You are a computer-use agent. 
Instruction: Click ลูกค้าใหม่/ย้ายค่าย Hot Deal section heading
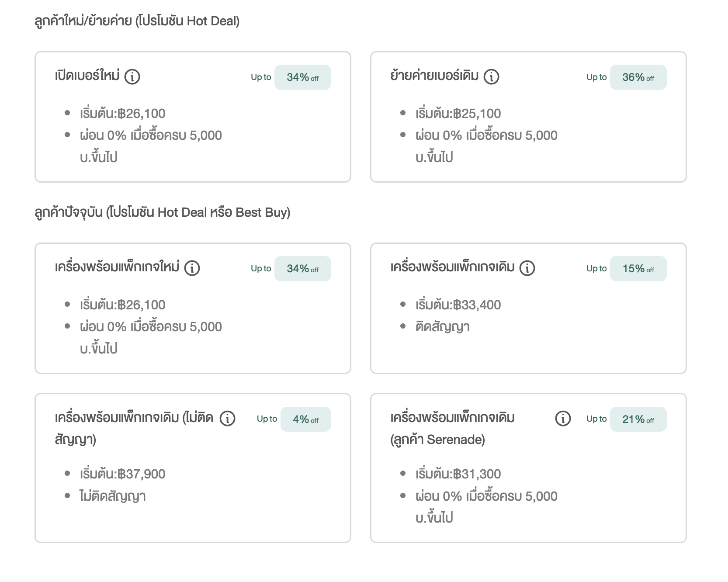pos(137,21)
